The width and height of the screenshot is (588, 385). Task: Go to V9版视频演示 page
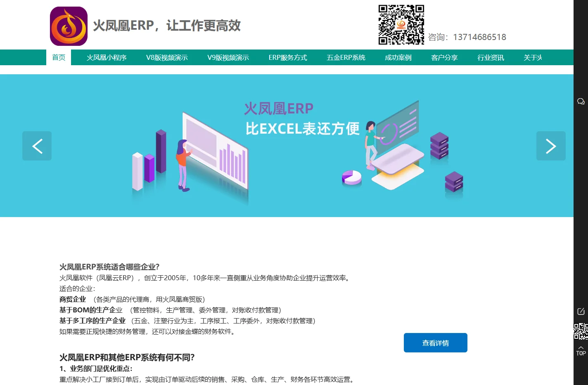pos(228,57)
